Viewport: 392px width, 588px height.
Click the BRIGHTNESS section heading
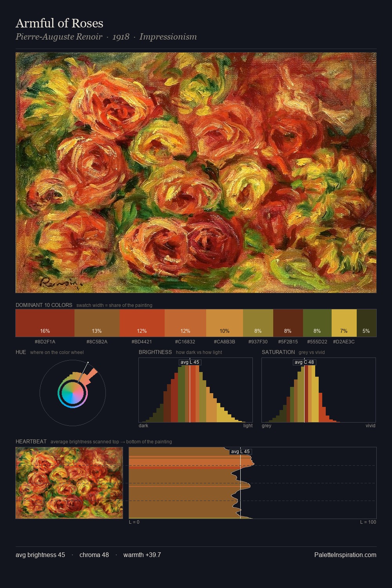[155, 352]
